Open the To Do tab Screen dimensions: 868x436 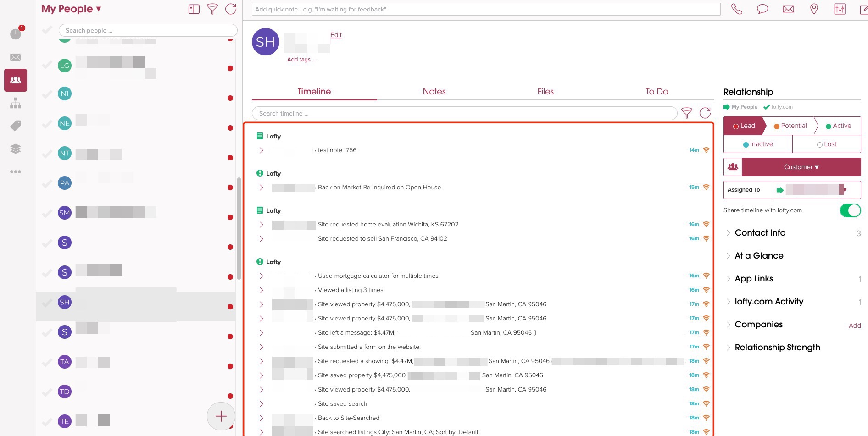point(657,92)
